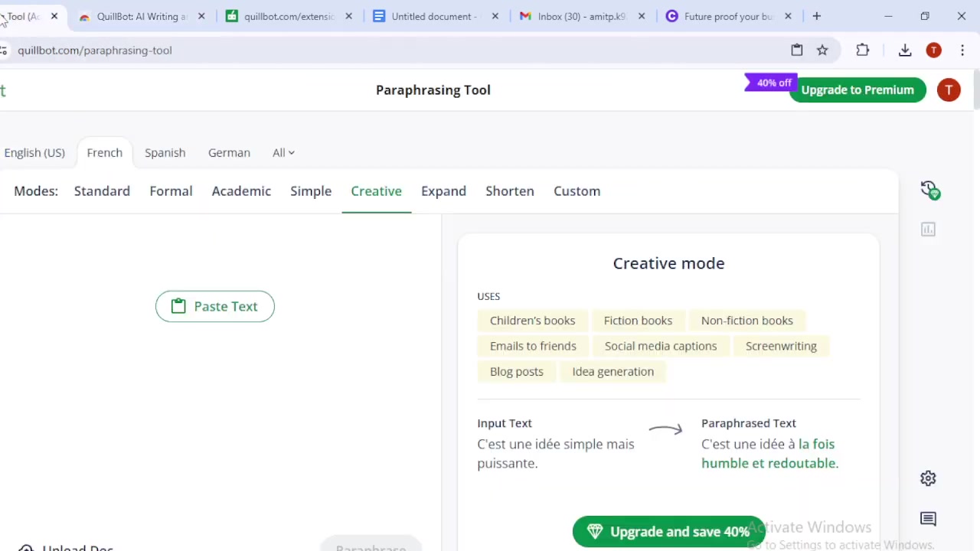Click the Creative mode heading
This screenshot has width=980, height=551.
coord(668,263)
